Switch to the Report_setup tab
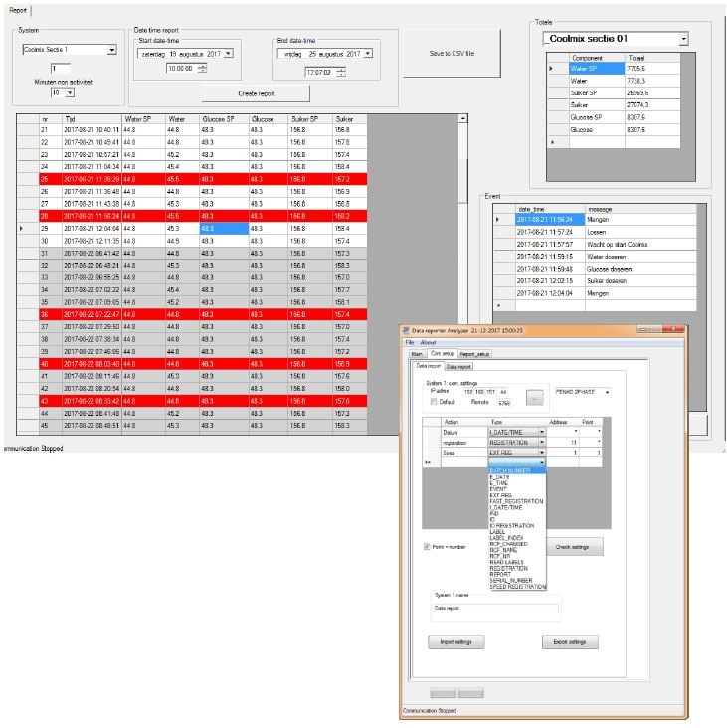727x728 pixels. pos(474,354)
